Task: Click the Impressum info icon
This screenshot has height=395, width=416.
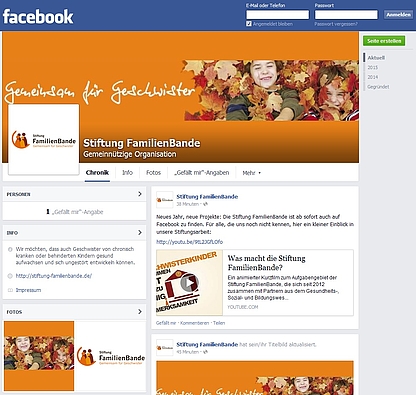Action: (10, 290)
